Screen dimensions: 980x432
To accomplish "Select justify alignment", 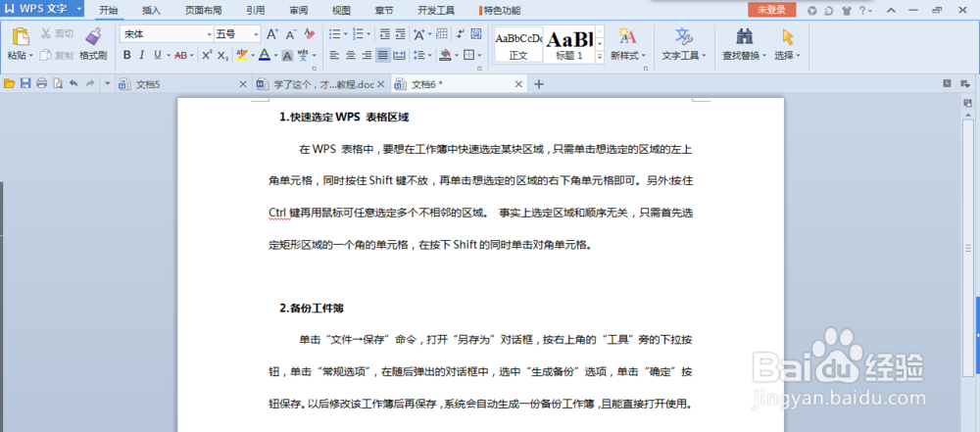I will [x=382, y=55].
